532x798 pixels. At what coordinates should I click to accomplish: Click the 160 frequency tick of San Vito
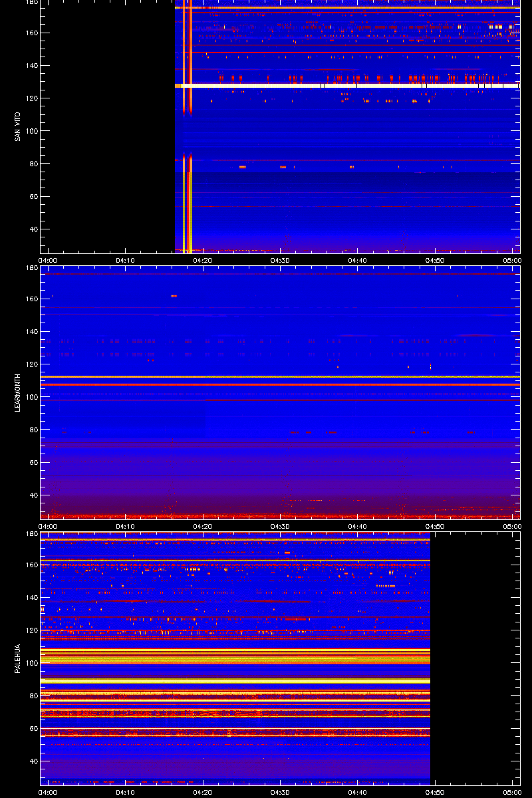(x=31, y=33)
